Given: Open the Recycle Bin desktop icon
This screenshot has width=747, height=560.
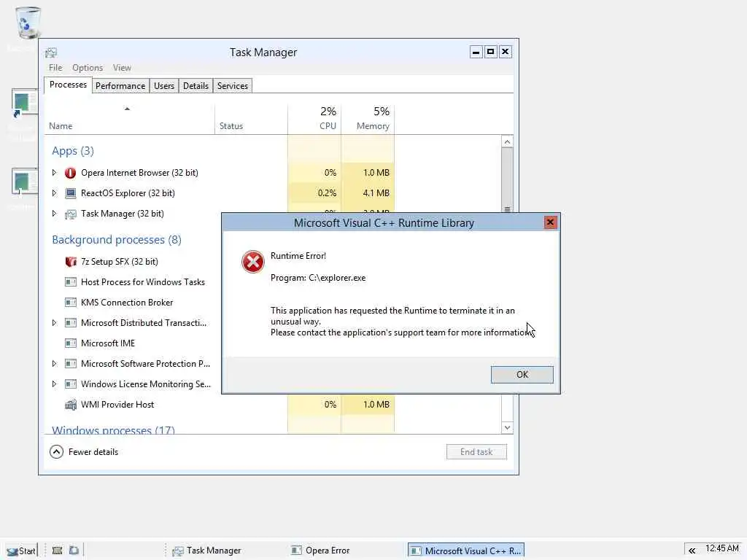Looking at the screenshot, I should pyautogui.click(x=28, y=23).
